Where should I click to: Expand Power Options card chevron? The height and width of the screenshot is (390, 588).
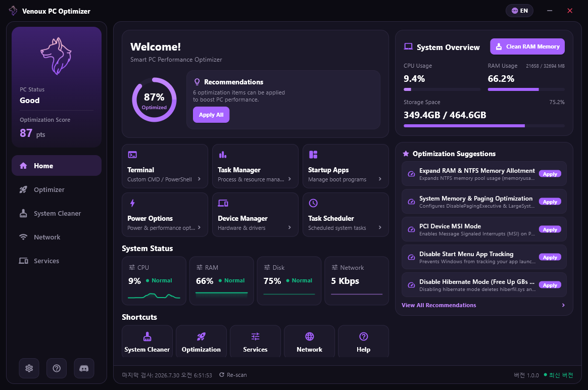[x=199, y=227]
